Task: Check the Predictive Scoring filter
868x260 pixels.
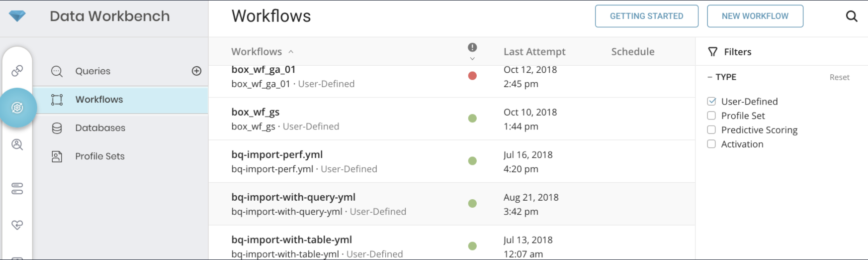Action: pyautogui.click(x=711, y=130)
